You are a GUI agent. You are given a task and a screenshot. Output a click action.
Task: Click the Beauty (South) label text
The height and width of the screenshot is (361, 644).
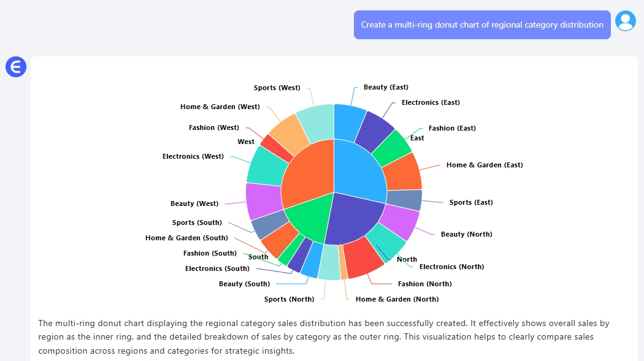click(244, 284)
